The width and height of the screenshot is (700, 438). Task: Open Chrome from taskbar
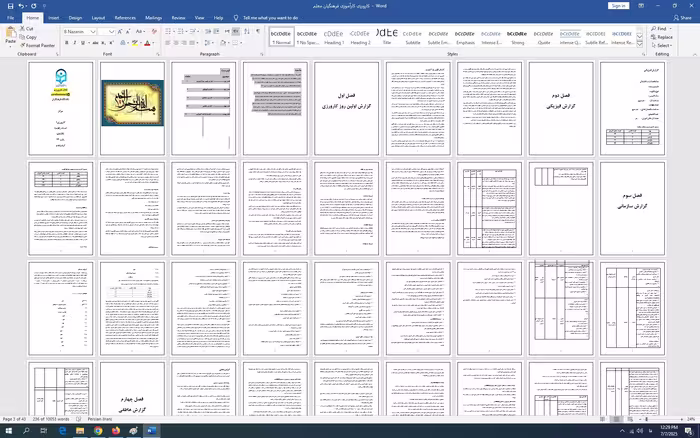(x=98, y=431)
